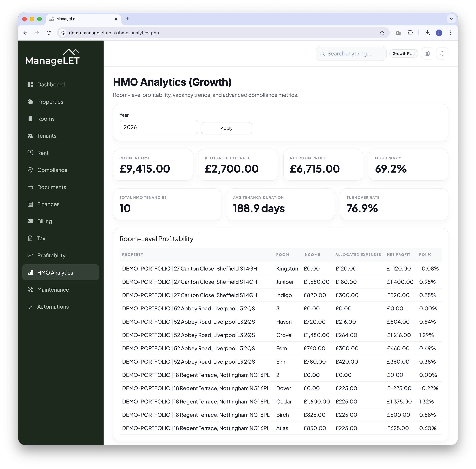Click the Billing card icon in the sidebar
476x469 pixels.
(x=30, y=221)
